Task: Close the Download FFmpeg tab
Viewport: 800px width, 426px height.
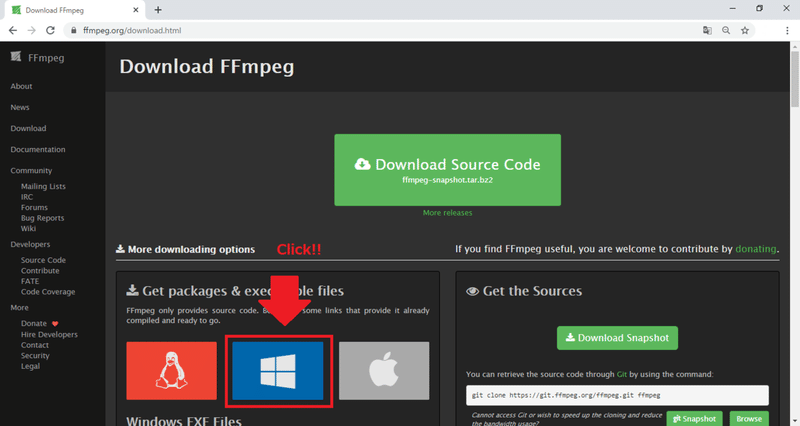Action: pos(136,10)
